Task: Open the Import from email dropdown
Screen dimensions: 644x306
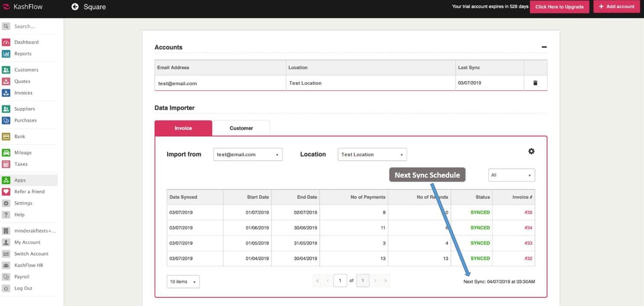Action: 248,155
